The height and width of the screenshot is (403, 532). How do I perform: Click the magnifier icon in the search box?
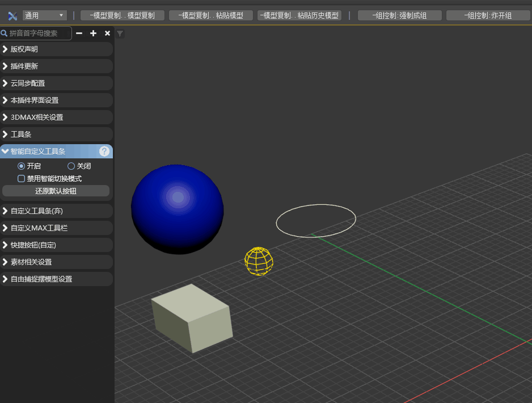tap(4, 33)
